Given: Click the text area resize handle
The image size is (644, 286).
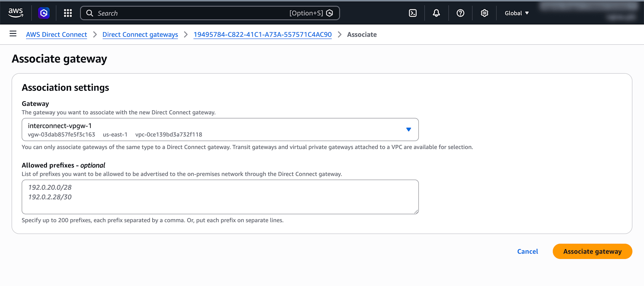Looking at the screenshot, I should (x=416, y=211).
